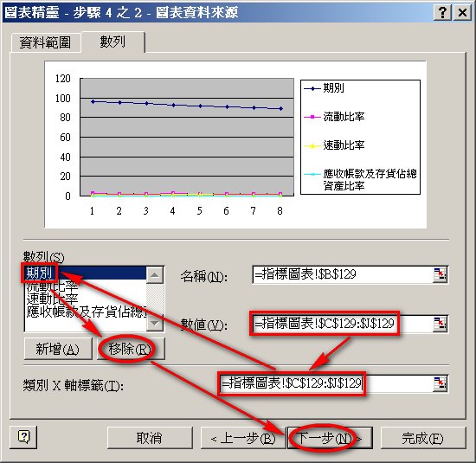Image resolution: width=476 pixels, height=463 pixels.
Task: Click the 期別 legend entry in preview
Action: [x=325, y=88]
